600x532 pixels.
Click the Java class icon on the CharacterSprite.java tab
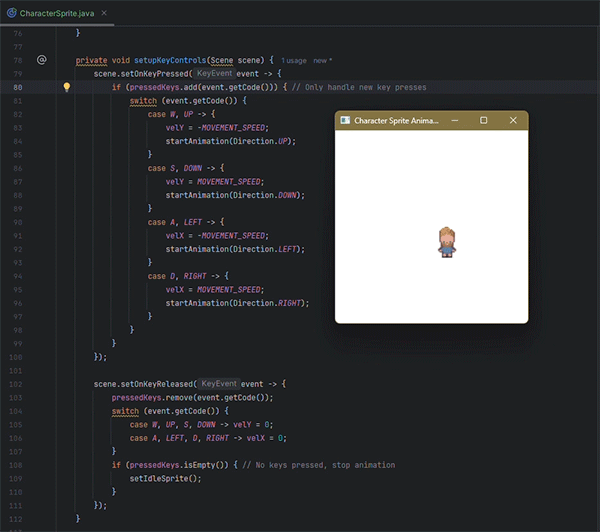click(x=10, y=13)
